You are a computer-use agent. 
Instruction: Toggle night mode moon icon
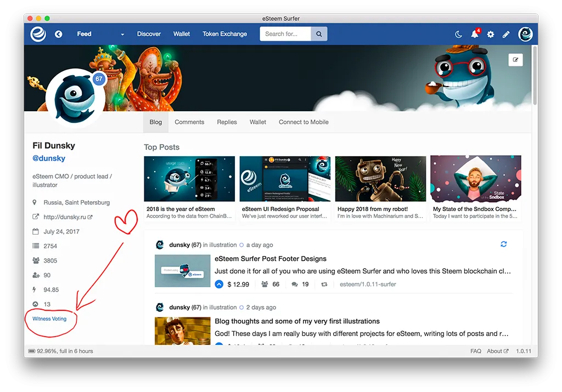click(458, 35)
